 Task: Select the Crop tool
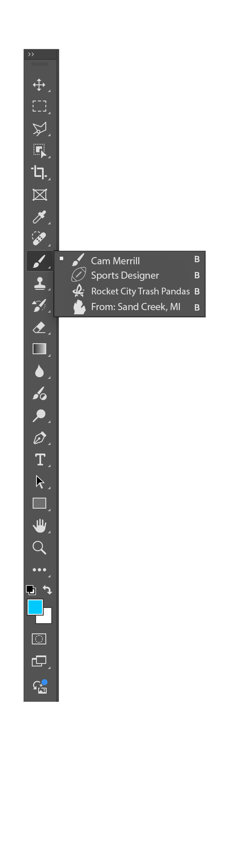[x=39, y=172]
